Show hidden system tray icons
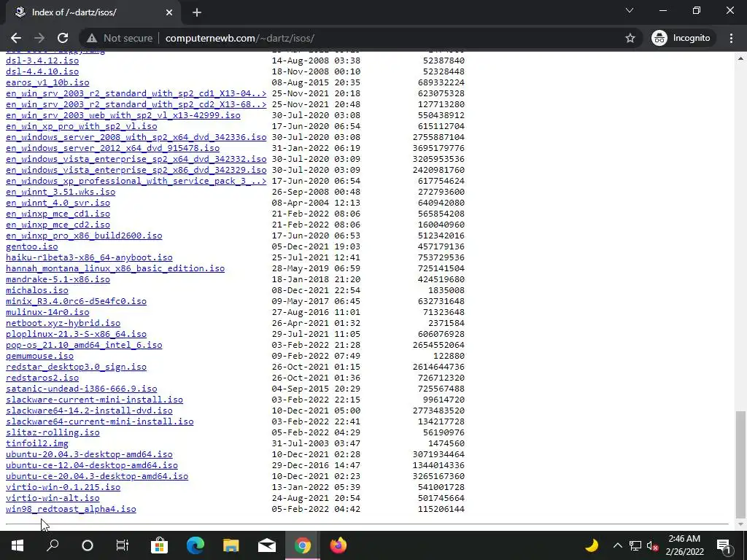The width and height of the screenshot is (747, 560). tap(617, 545)
